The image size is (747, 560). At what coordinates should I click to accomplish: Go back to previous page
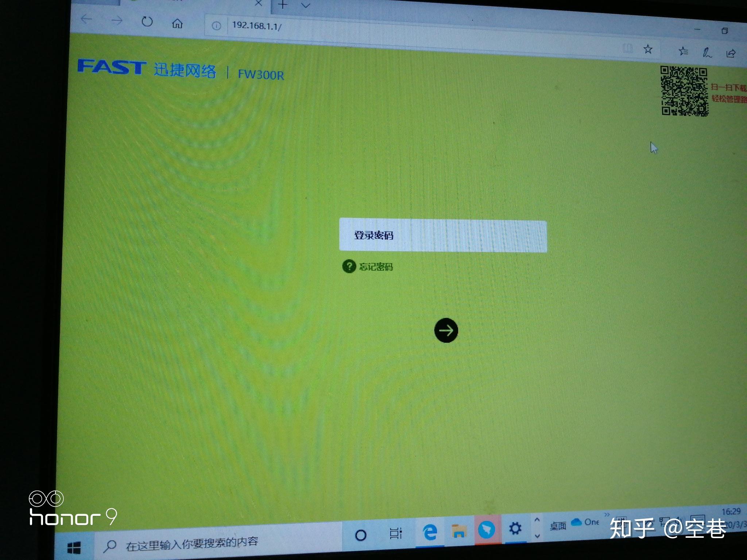[86, 19]
